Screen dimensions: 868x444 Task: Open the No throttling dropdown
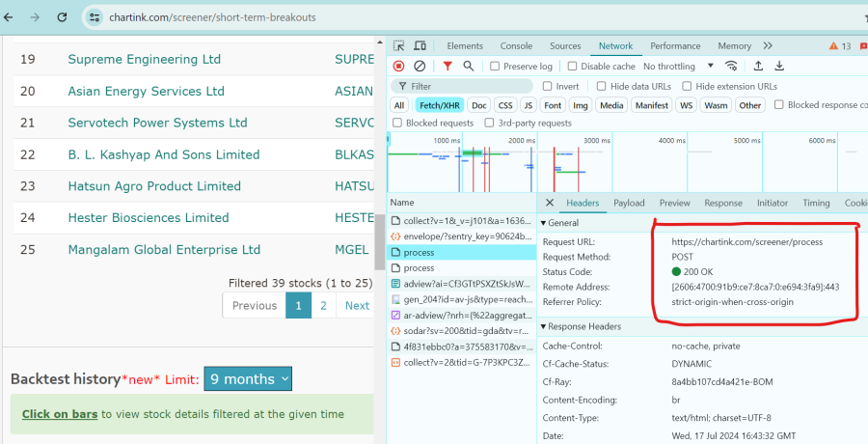click(678, 67)
